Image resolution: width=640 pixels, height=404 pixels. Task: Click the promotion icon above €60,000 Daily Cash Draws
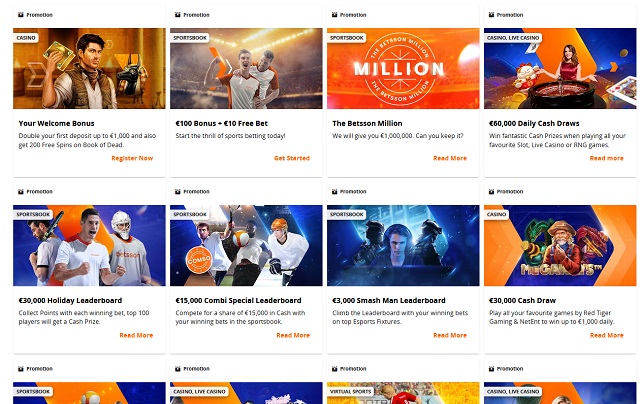491,15
